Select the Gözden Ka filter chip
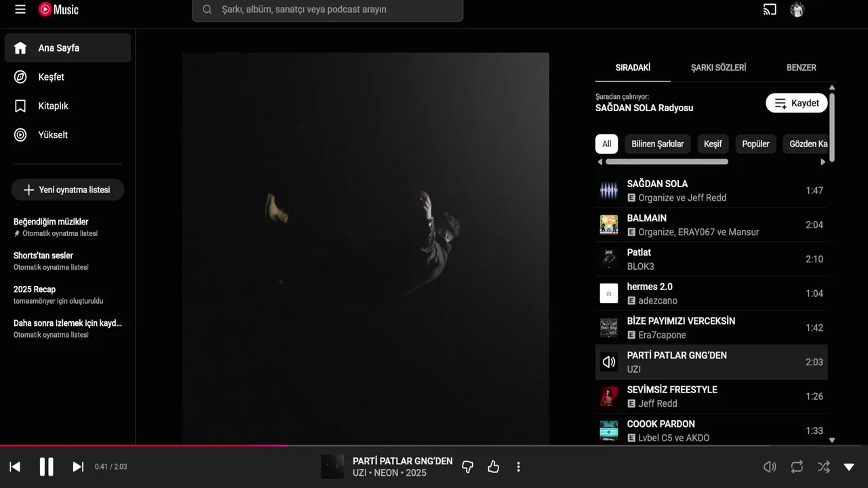The width and height of the screenshot is (868, 488). [x=806, y=144]
